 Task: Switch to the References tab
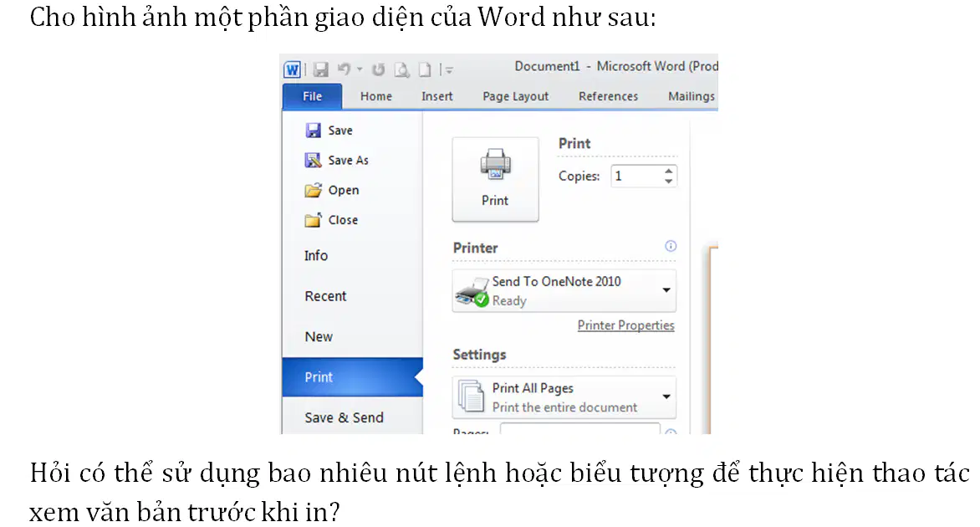(608, 96)
